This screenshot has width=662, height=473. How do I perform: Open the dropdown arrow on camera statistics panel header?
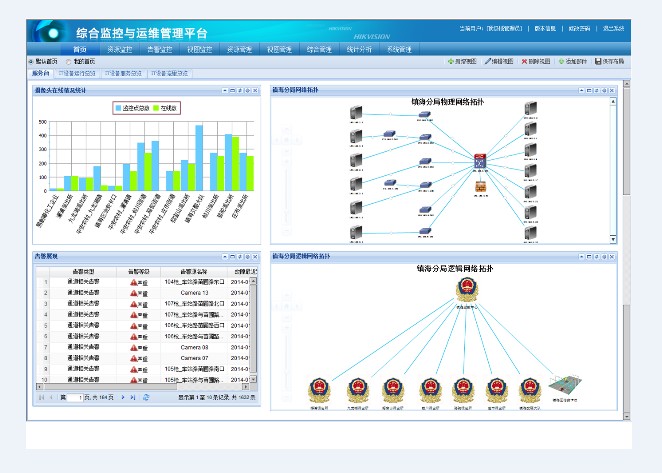coord(224,90)
